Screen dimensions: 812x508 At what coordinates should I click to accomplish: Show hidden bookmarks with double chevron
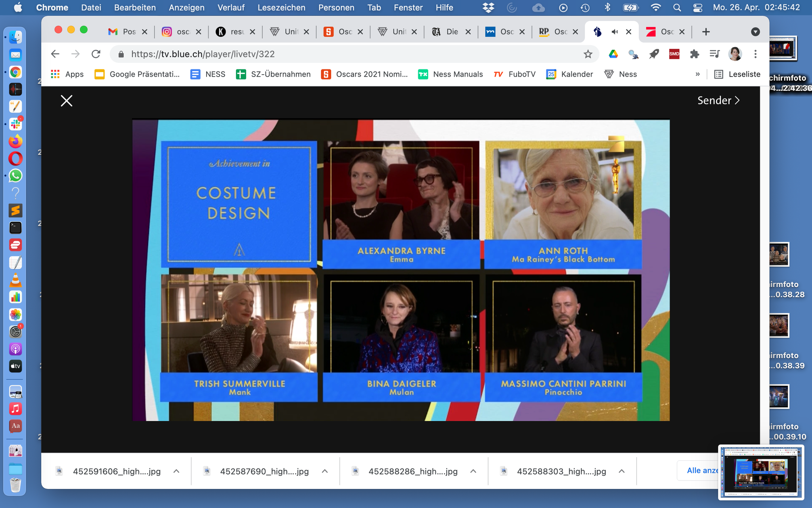(697, 74)
